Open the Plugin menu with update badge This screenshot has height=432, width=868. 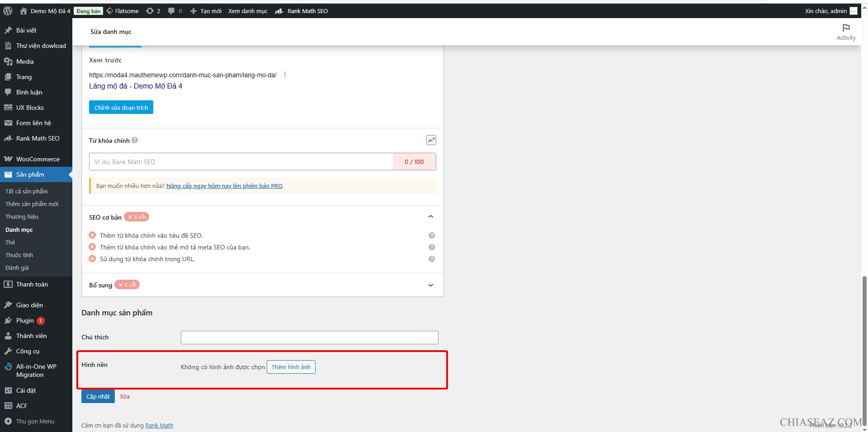click(25, 320)
